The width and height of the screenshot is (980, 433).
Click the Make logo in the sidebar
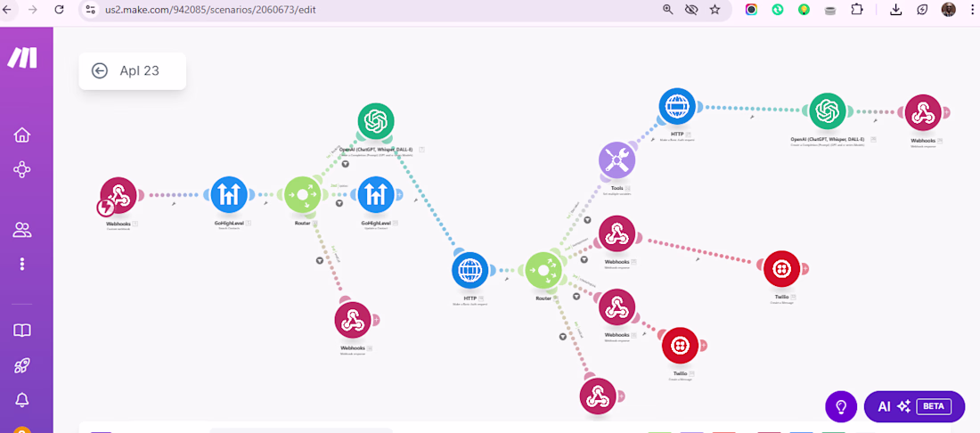pyautogui.click(x=22, y=58)
